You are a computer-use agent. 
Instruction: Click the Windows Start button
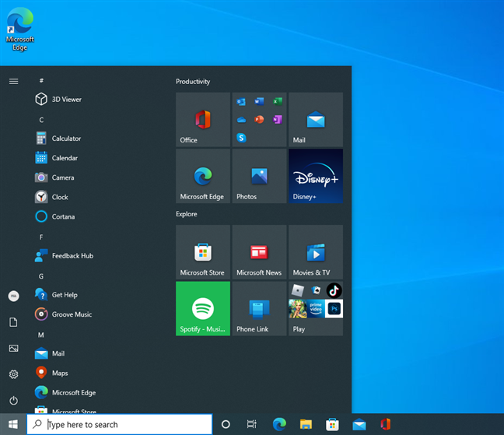point(13,424)
